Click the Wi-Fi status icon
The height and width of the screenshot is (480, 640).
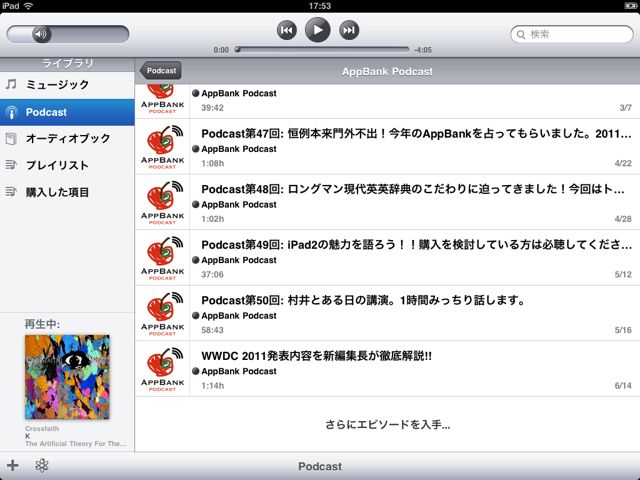(x=28, y=6)
